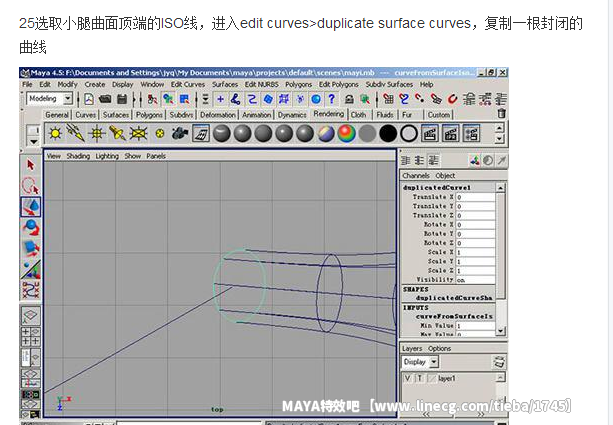Image resolution: width=613 pixels, height=425 pixels.
Task: Switch to the Rendering shelf tab
Action: tap(328, 114)
